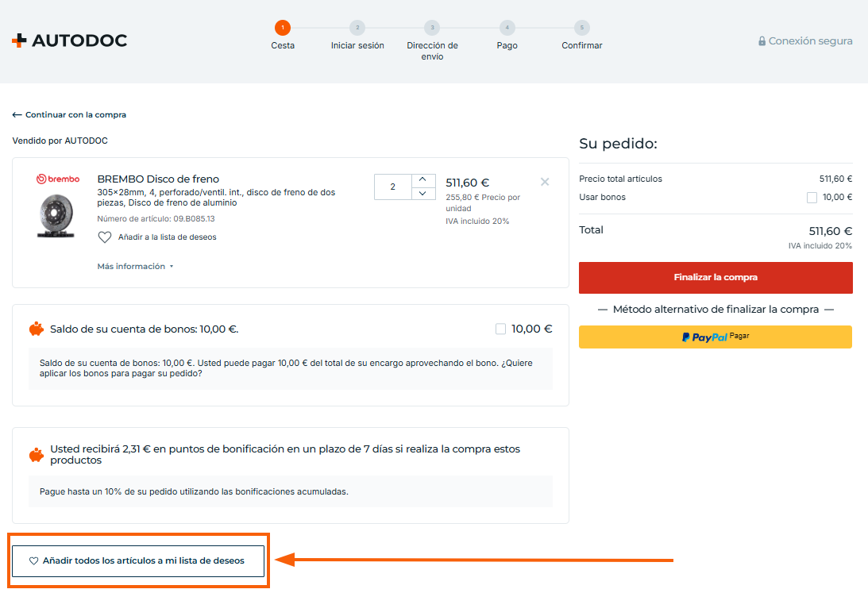Click the padlock secure connection icon
This screenshot has height=593, width=868.
(762, 41)
